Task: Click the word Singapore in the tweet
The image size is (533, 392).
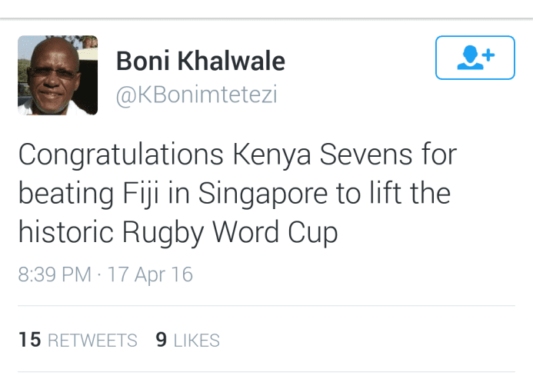Action: click(263, 194)
